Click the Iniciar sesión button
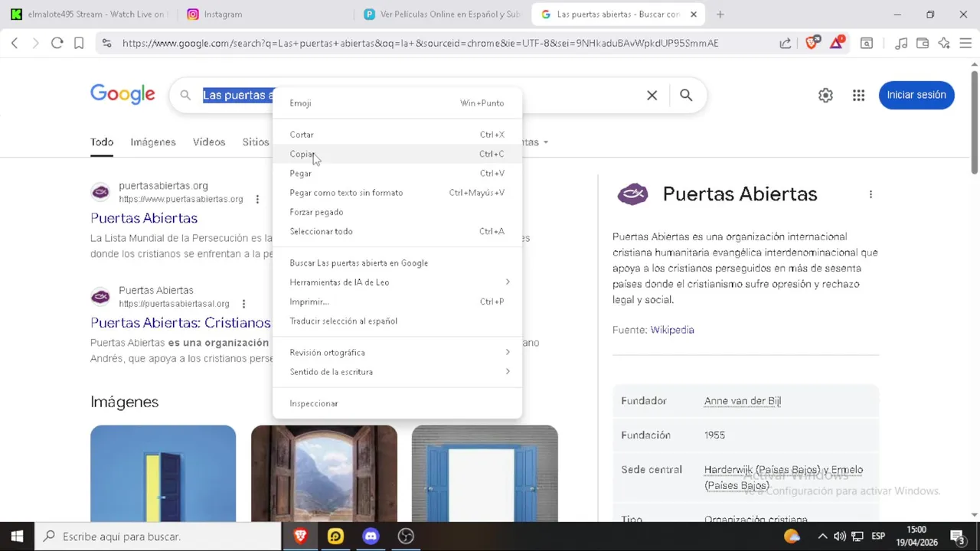980x551 pixels. (916, 95)
